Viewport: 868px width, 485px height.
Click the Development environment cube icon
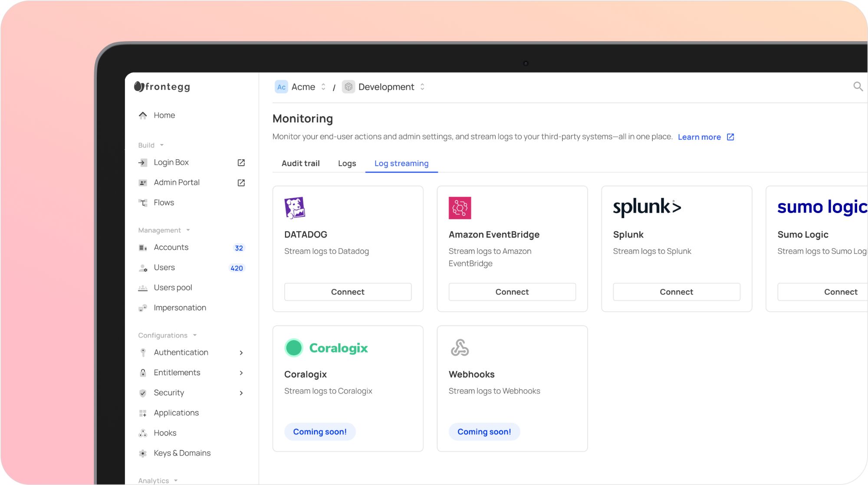tap(349, 87)
